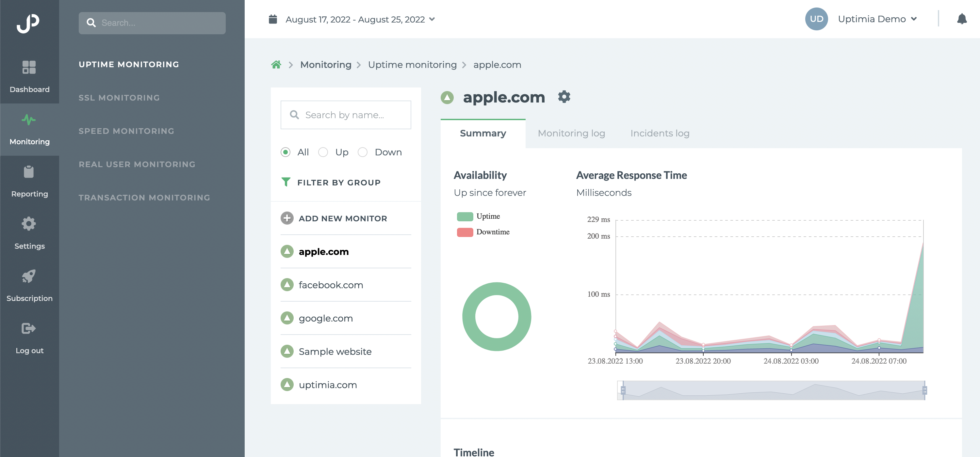Click the funnel filter icon
The width and height of the screenshot is (980, 457).
286,182
